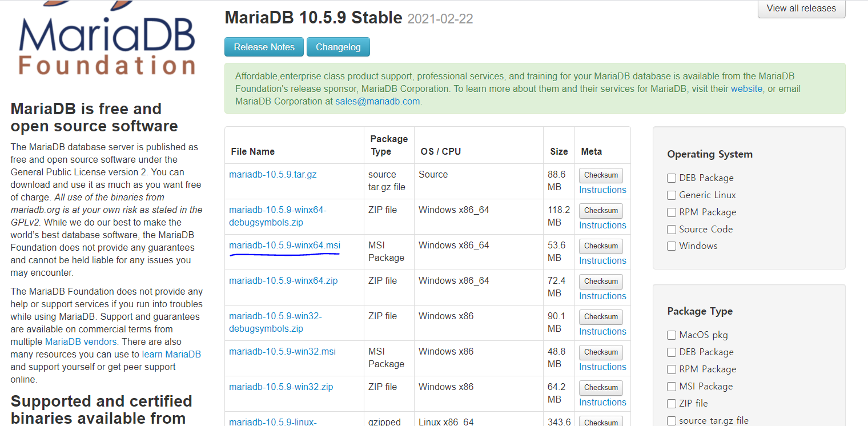
Task: Click the MariaDB Foundation logo
Action: [107, 39]
